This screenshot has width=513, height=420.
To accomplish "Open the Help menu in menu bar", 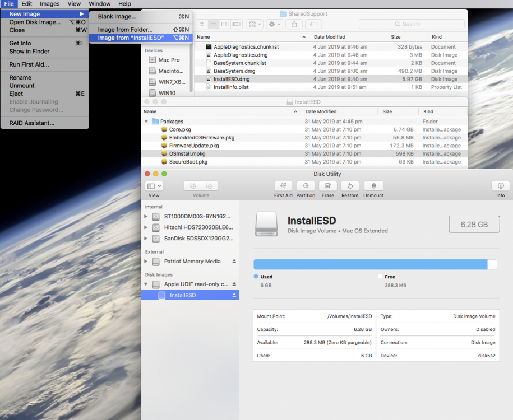I will (124, 4).
